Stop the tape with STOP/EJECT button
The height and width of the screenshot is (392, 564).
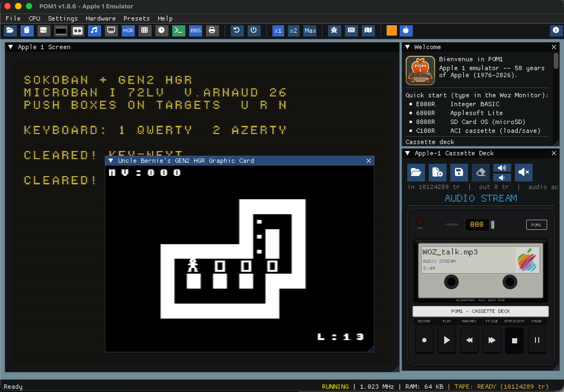click(514, 341)
